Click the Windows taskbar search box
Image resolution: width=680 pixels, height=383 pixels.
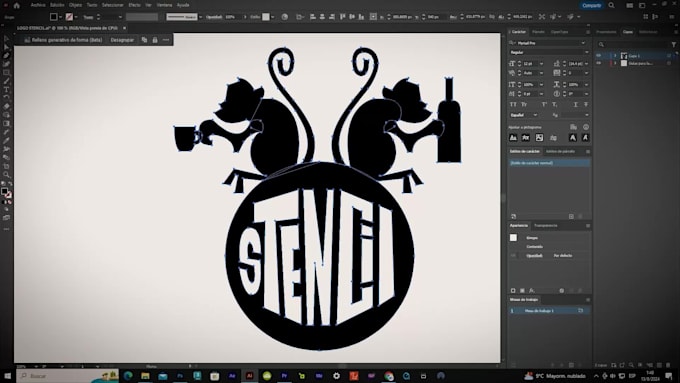click(67, 376)
